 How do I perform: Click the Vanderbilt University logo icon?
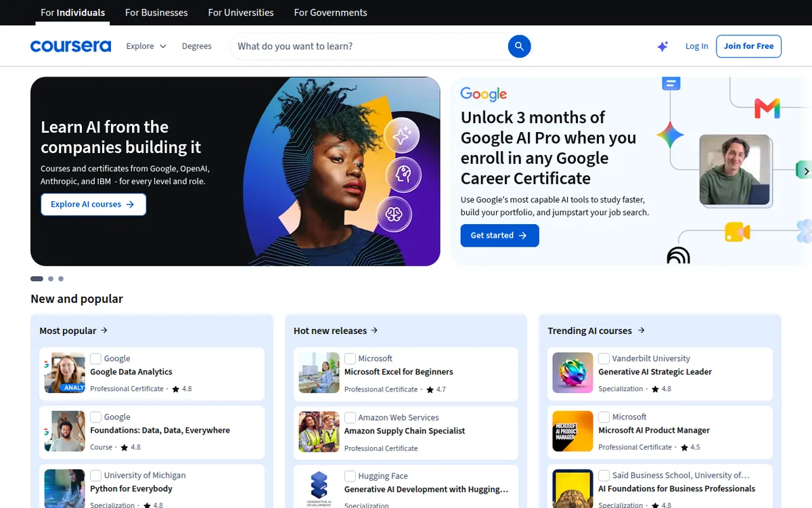click(x=604, y=358)
